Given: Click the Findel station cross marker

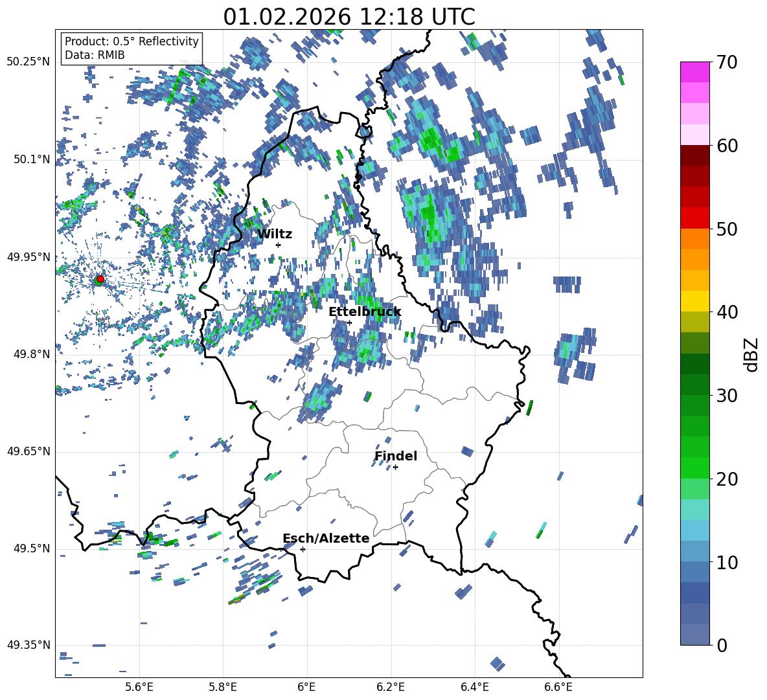Looking at the screenshot, I should [x=395, y=468].
